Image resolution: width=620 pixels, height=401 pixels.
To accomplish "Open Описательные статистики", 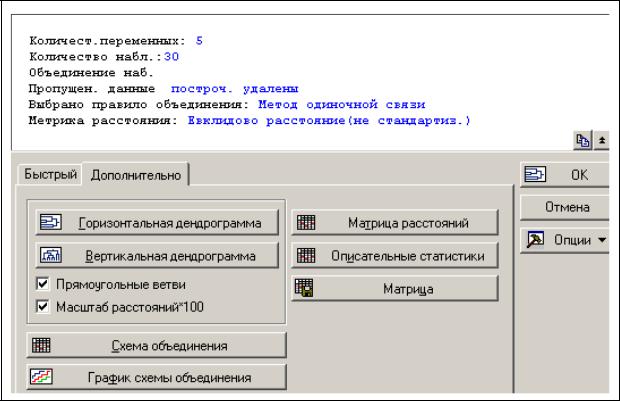I will [x=395, y=255].
